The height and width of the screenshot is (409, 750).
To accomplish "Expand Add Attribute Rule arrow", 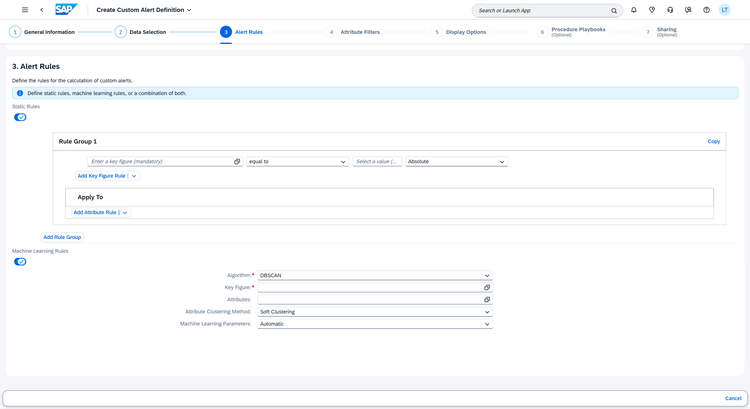I will point(125,212).
